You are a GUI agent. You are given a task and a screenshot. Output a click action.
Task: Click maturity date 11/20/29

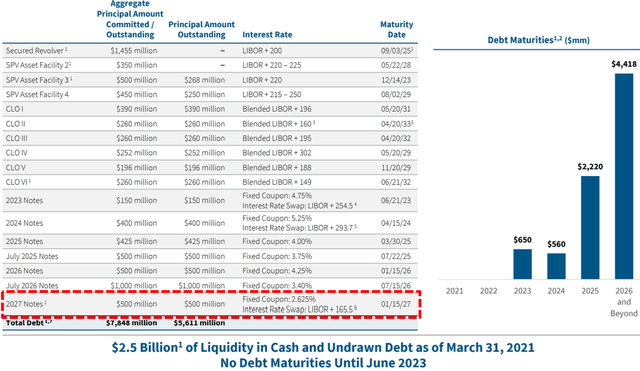pos(396,168)
